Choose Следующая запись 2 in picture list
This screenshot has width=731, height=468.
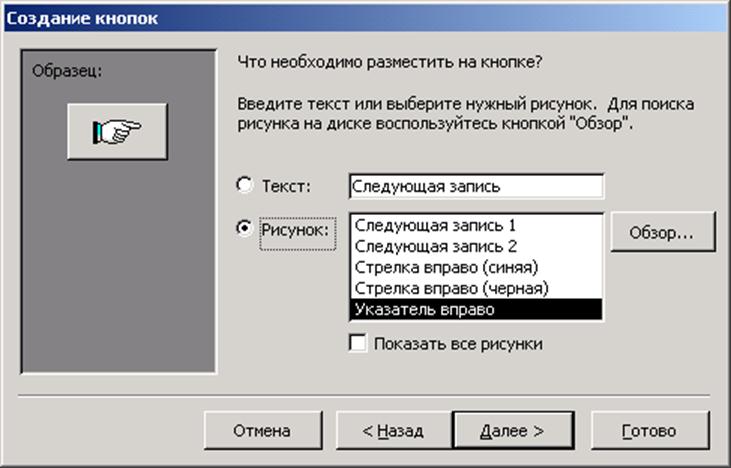click(x=476, y=246)
